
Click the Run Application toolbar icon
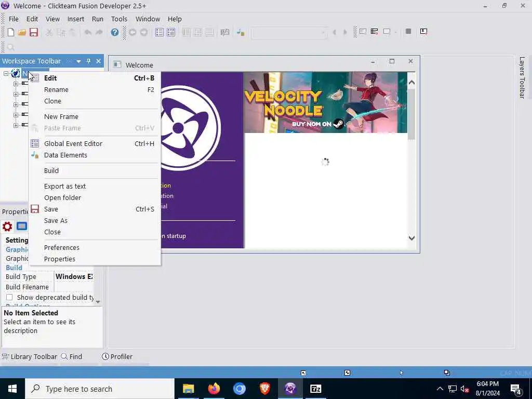point(374,32)
